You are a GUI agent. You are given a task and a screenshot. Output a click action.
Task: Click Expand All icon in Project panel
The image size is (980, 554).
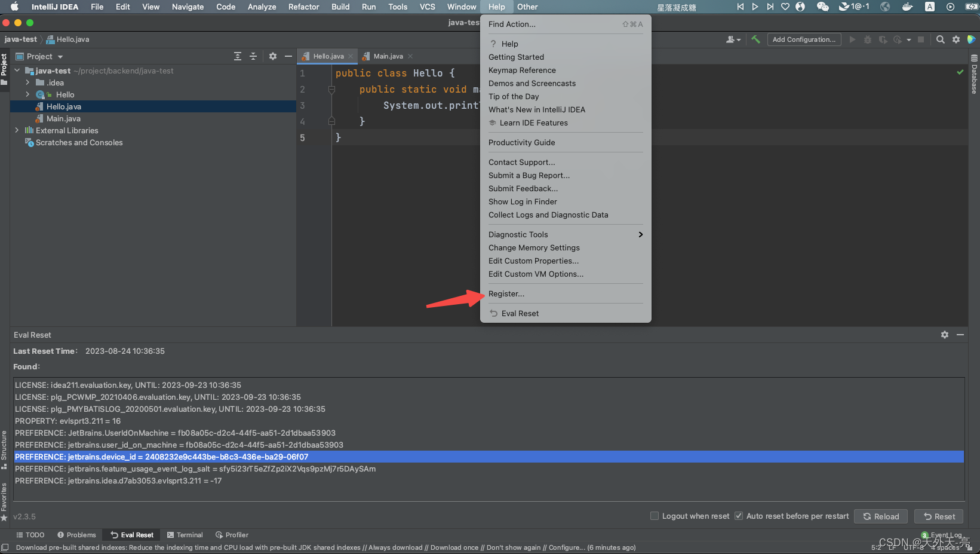238,56
